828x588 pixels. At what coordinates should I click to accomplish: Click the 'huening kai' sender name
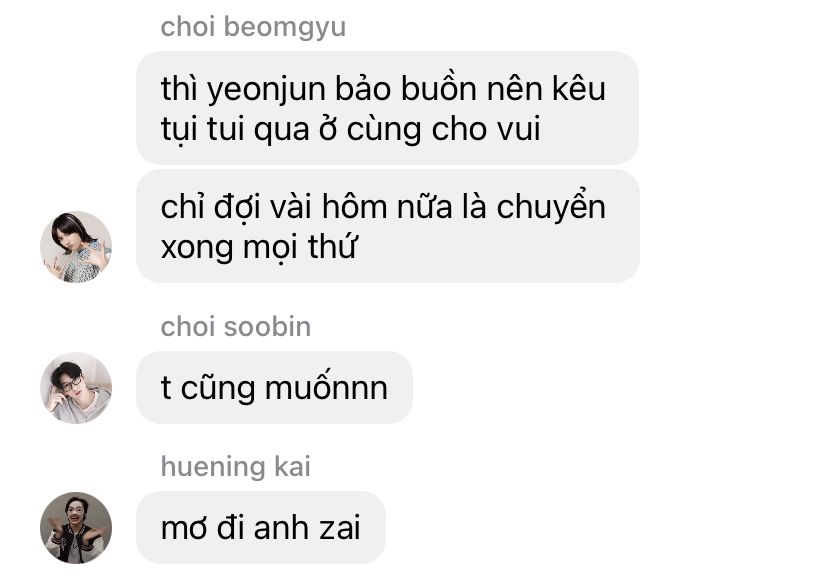[x=236, y=467]
